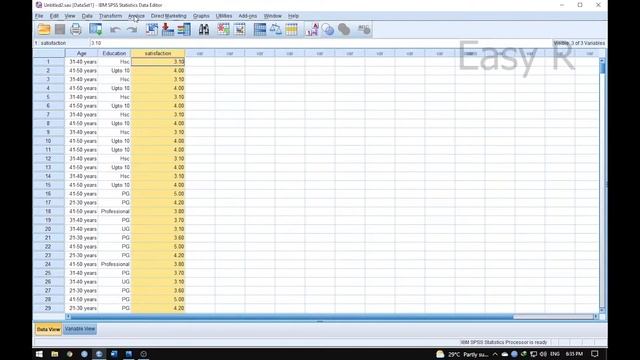The height and width of the screenshot is (360, 640).
Task: Click the Use Variable Sets icon
Action: pyautogui.click(x=328, y=29)
